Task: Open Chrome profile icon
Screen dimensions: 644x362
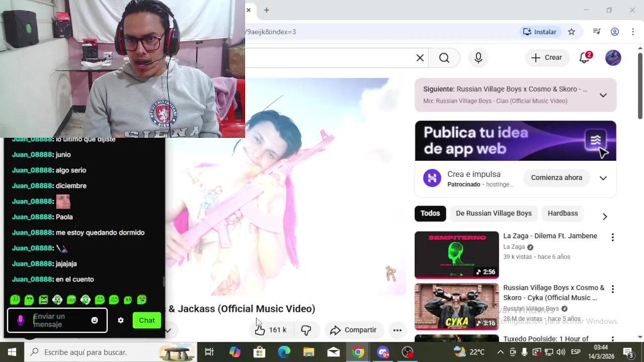Action: [x=614, y=32]
